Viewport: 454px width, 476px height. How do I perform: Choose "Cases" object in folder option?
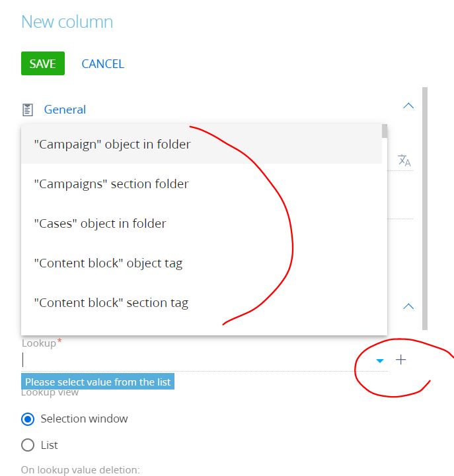pos(202,223)
